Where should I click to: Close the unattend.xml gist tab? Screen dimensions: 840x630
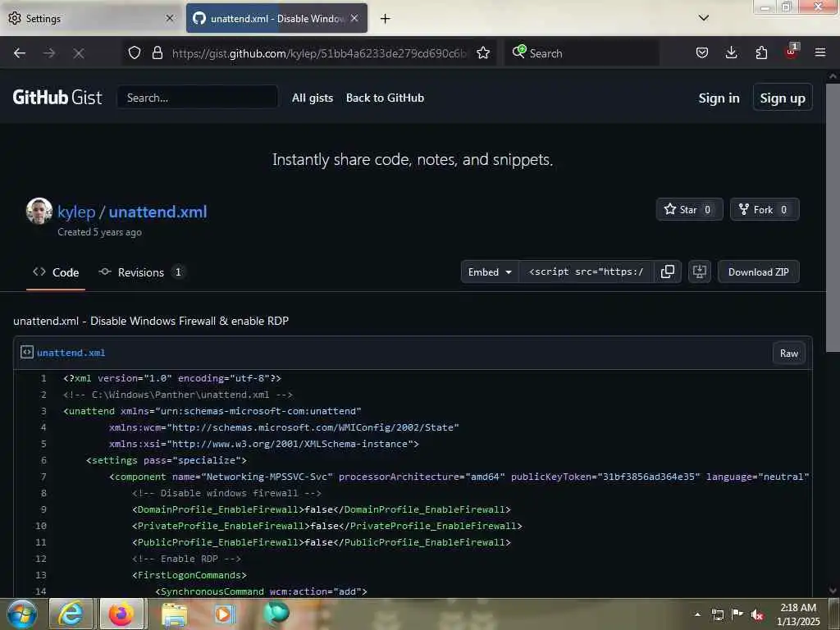point(354,18)
